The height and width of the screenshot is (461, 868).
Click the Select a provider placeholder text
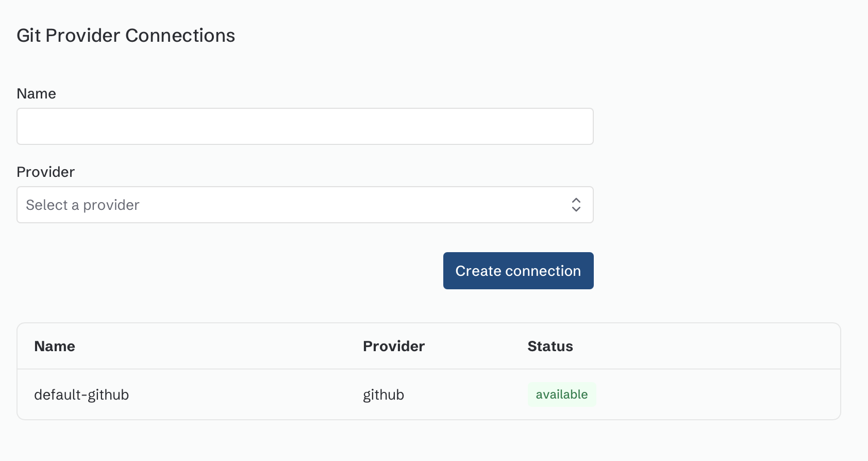(x=83, y=205)
